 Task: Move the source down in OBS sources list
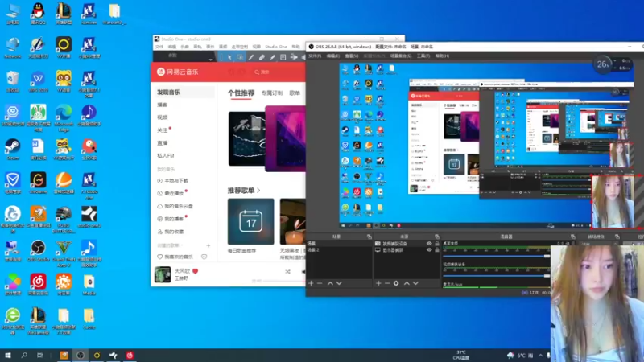click(415, 283)
